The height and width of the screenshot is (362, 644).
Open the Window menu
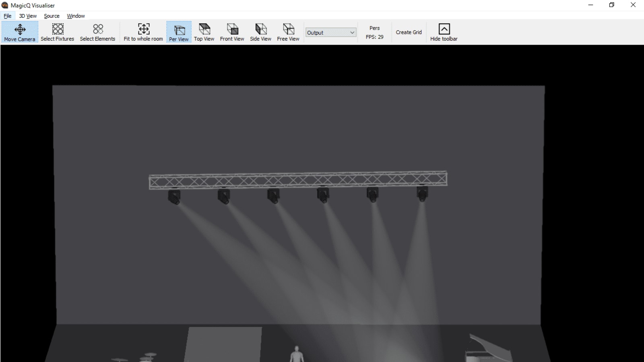75,16
